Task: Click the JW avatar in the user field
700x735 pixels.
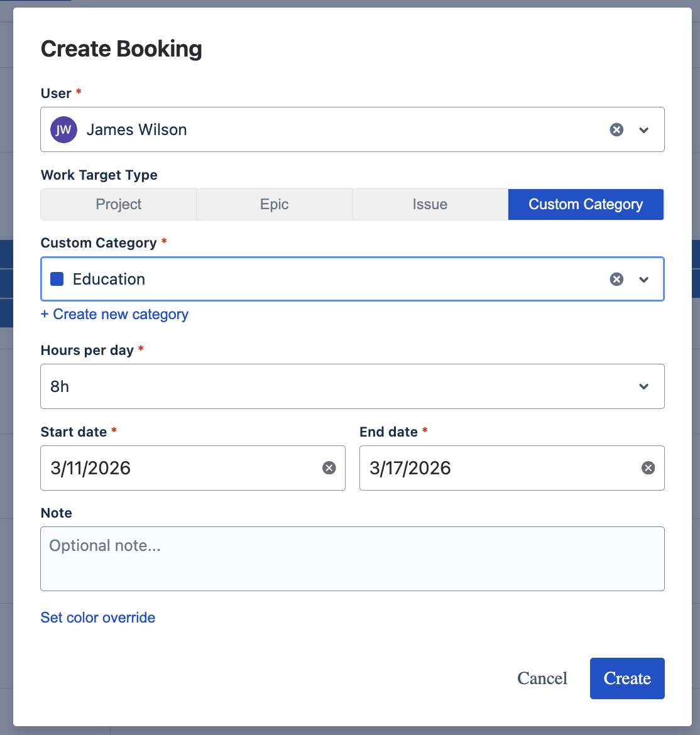Action: [x=63, y=129]
